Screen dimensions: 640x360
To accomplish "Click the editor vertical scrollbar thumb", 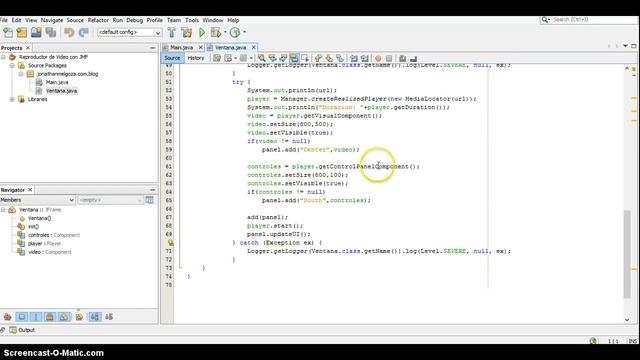I will tap(627, 254).
